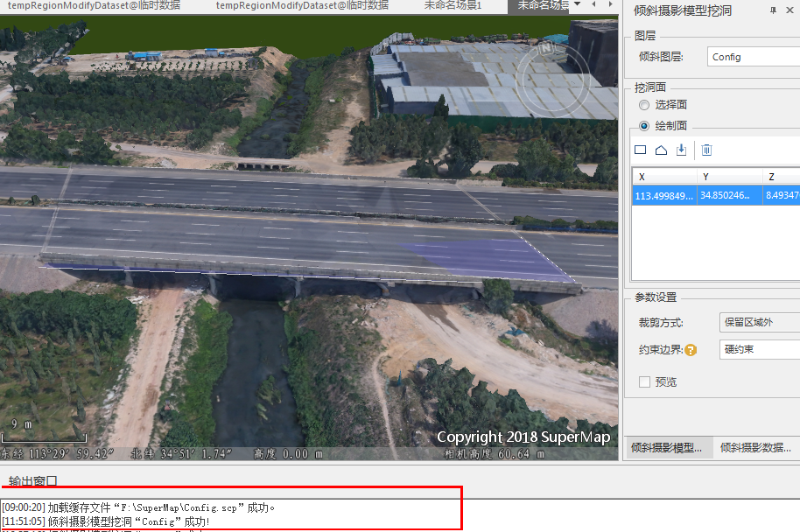800x532 pixels.
Task: Pin the 倾斜摄影模型挖洞 panel
Action: tap(773, 11)
